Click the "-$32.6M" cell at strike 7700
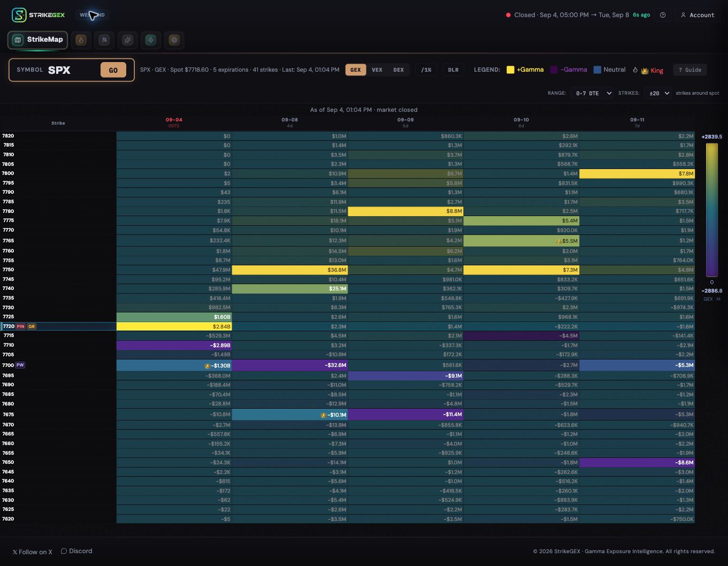This screenshot has height=566, width=728. coord(290,365)
